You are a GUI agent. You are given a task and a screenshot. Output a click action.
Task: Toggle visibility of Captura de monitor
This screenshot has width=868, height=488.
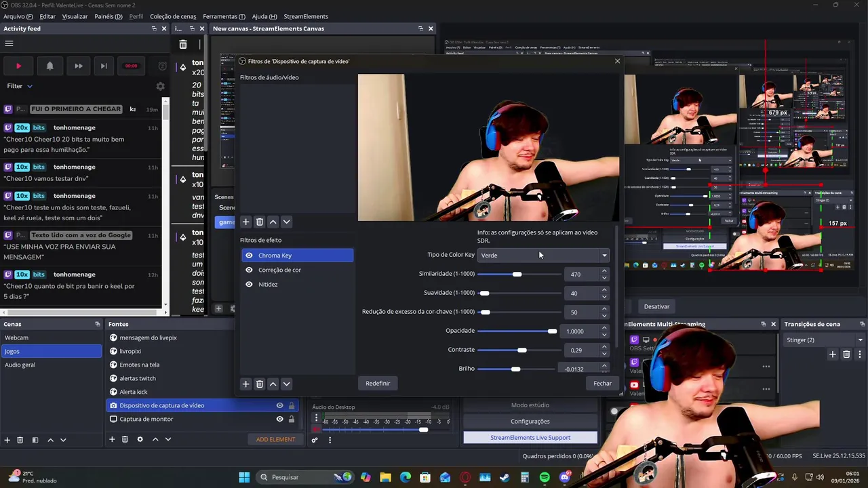(279, 419)
